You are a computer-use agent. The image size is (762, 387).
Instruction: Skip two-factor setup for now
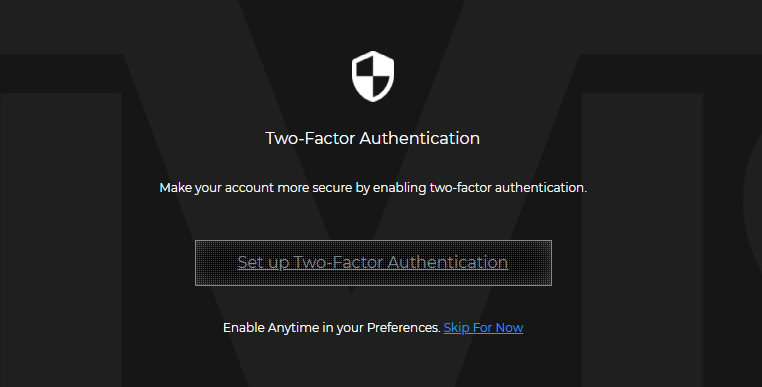[483, 328]
